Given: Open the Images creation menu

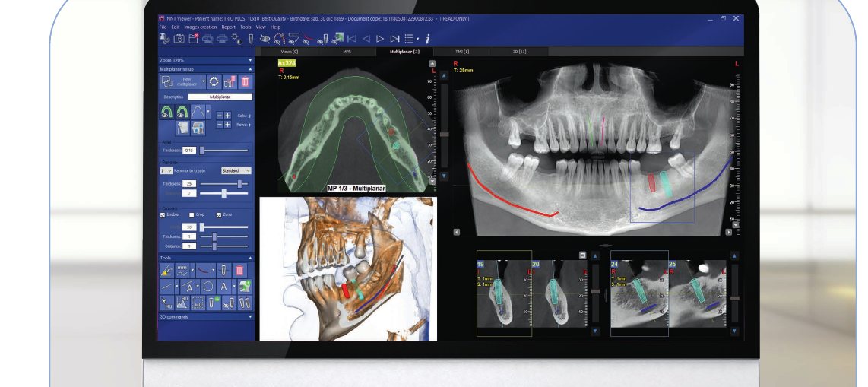Looking at the screenshot, I should (x=201, y=27).
